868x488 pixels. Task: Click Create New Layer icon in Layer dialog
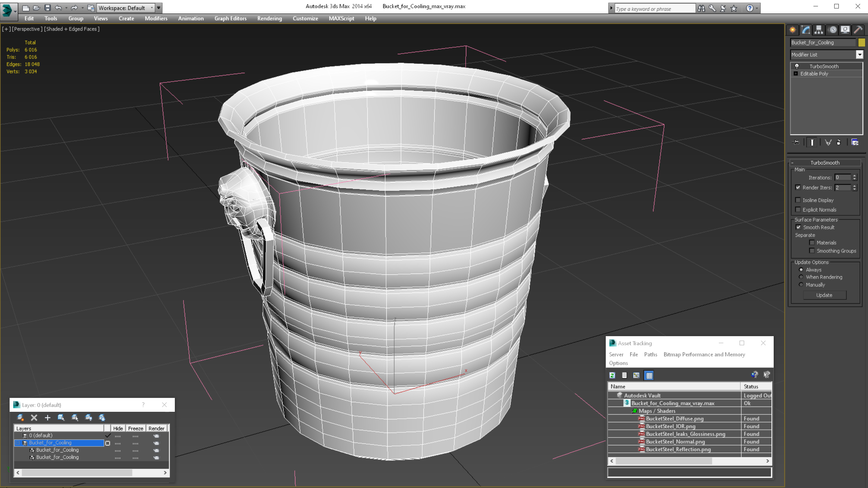20,418
